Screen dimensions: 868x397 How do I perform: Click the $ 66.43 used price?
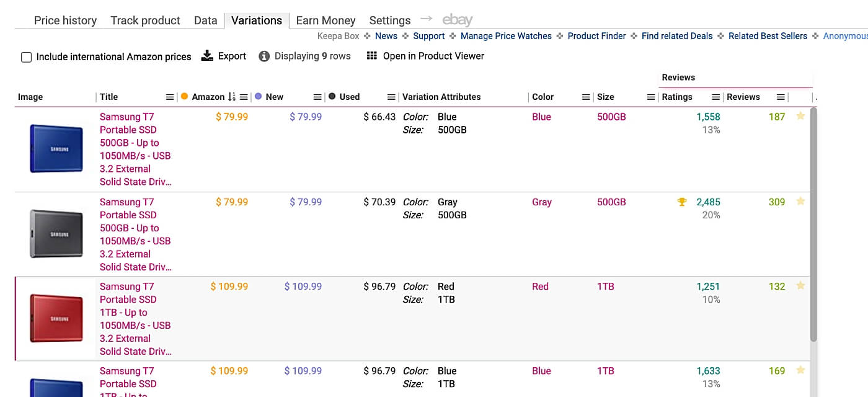(379, 117)
